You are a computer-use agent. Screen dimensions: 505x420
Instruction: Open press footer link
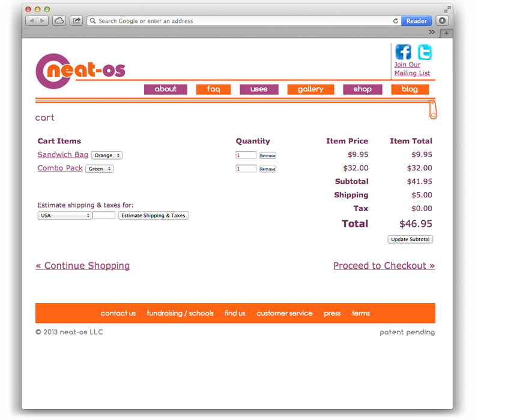(333, 313)
